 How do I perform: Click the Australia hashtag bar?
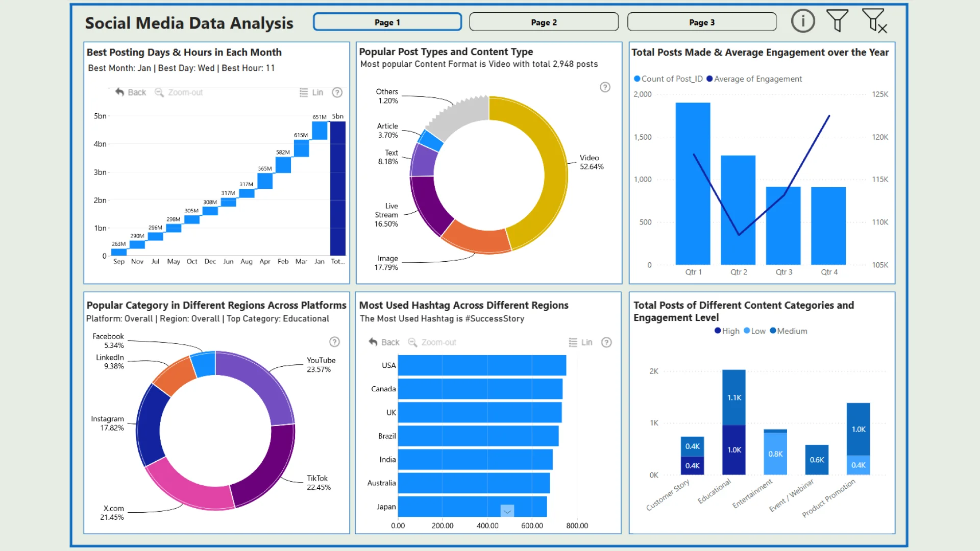pyautogui.click(x=474, y=483)
